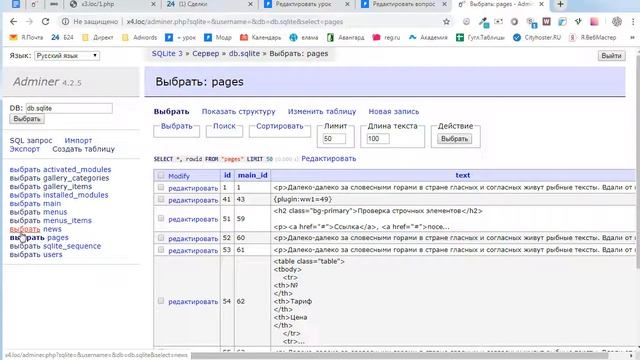Screen dimensions: 640x360
Task: Check the row with id 1
Action: [161, 187]
